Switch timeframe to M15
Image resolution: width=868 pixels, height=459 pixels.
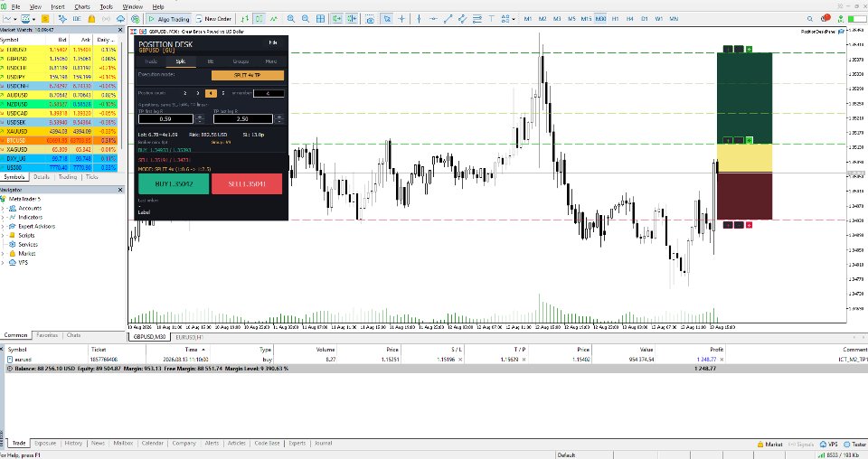click(586, 19)
